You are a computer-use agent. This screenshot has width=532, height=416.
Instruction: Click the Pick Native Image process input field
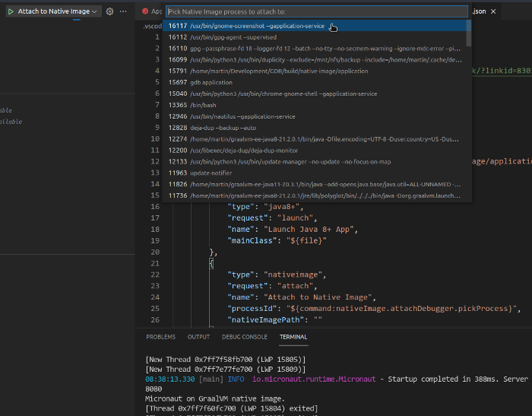click(x=316, y=11)
